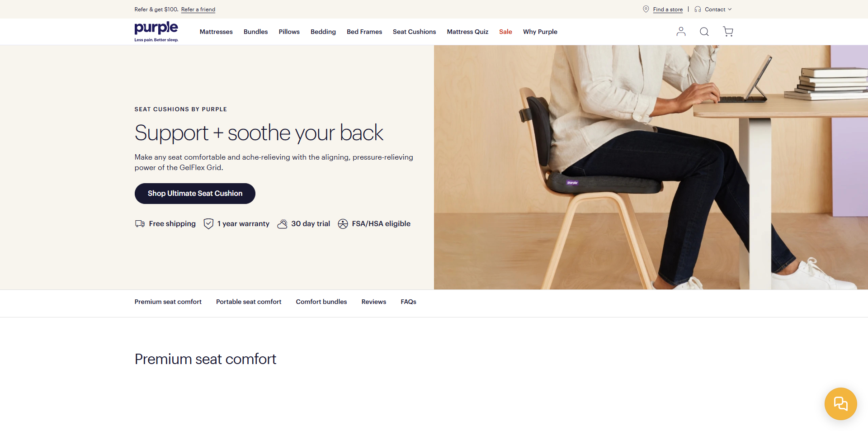Viewport: 868px width, 431px height.
Task: Click the Free shipping truck icon
Action: (140, 224)
